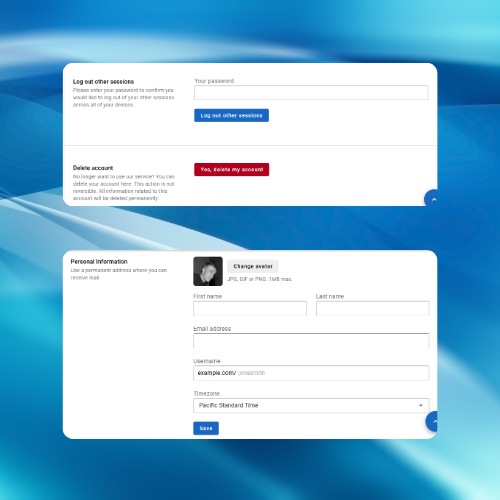Click the First name label
Screen dimensions: 500x500
pyautogui.click(x=207, y=296)
